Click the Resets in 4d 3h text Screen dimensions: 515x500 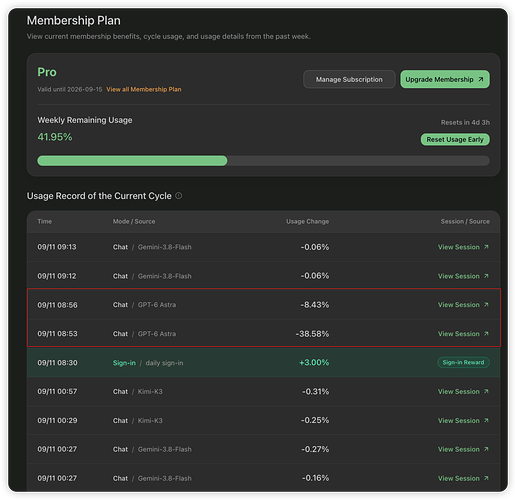click(x=465, y=122)
